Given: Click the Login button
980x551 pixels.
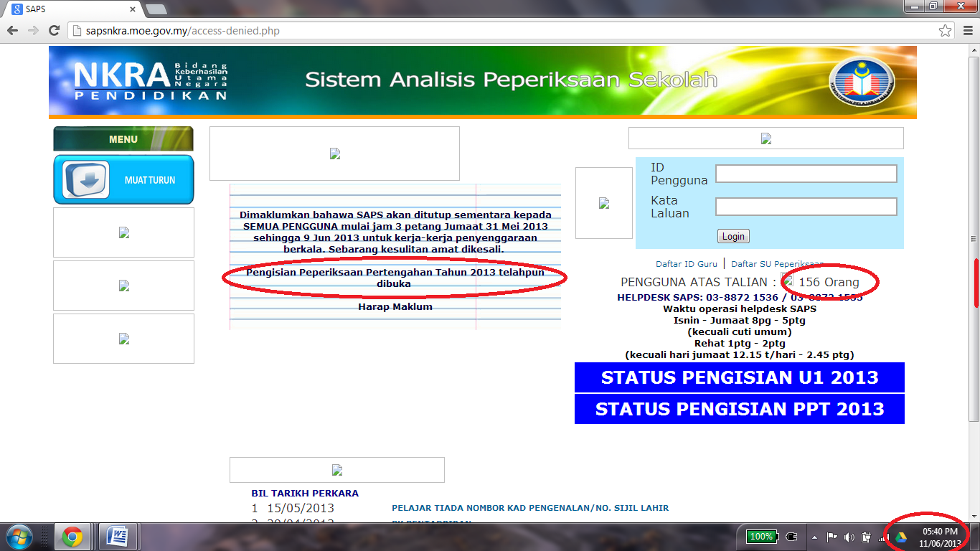Looking at the screenshot, I should coord(732,236).
